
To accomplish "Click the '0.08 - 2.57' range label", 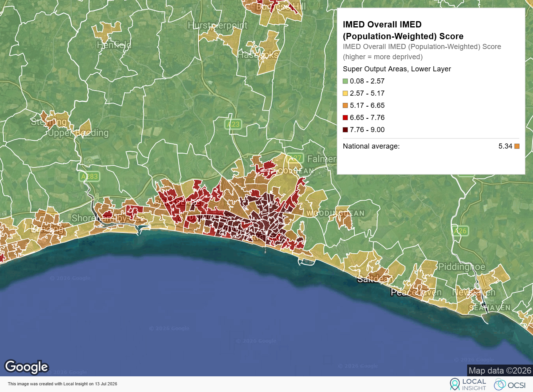I will (x=367, y=81).
